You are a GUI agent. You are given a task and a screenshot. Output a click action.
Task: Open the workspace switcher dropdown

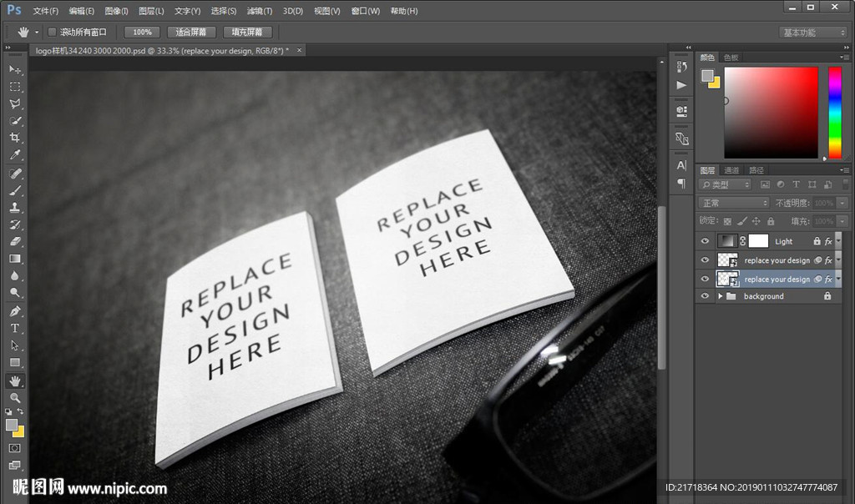coord(813,33)
